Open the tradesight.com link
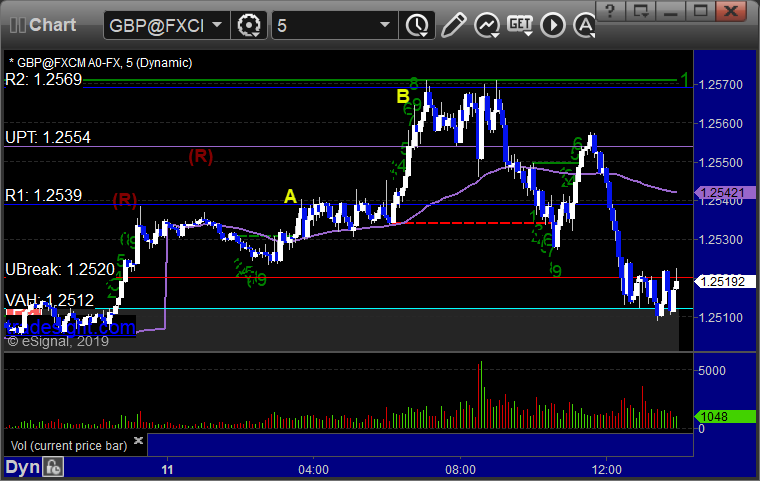The image size is (760, 481). 71,328
